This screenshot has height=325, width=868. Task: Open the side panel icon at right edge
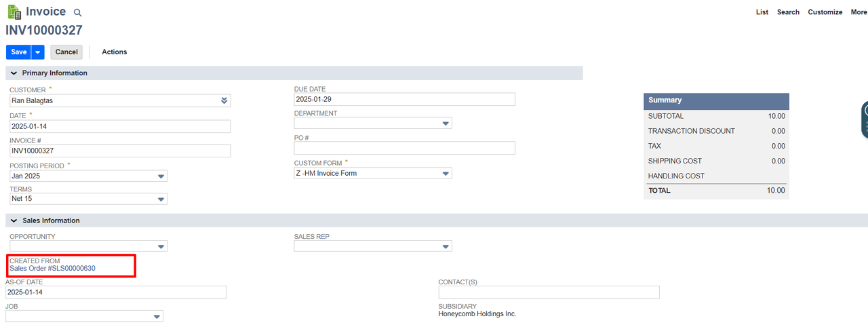point(865,120)
